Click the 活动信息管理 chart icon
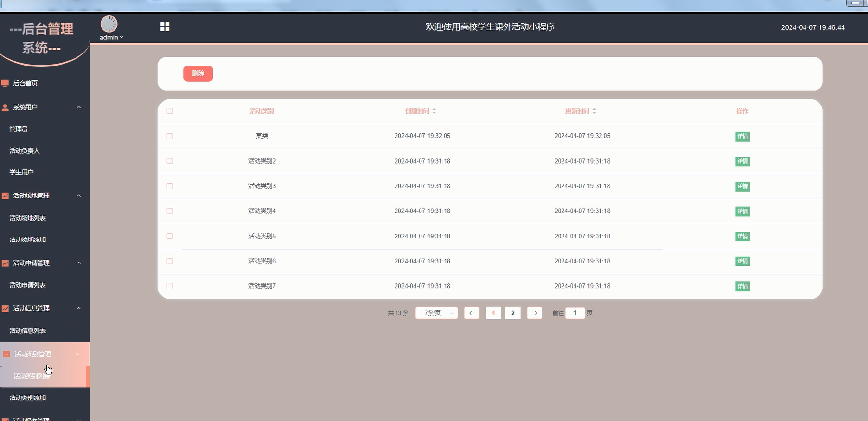Viewport: 868px width, 421px height. click(5, 309)
